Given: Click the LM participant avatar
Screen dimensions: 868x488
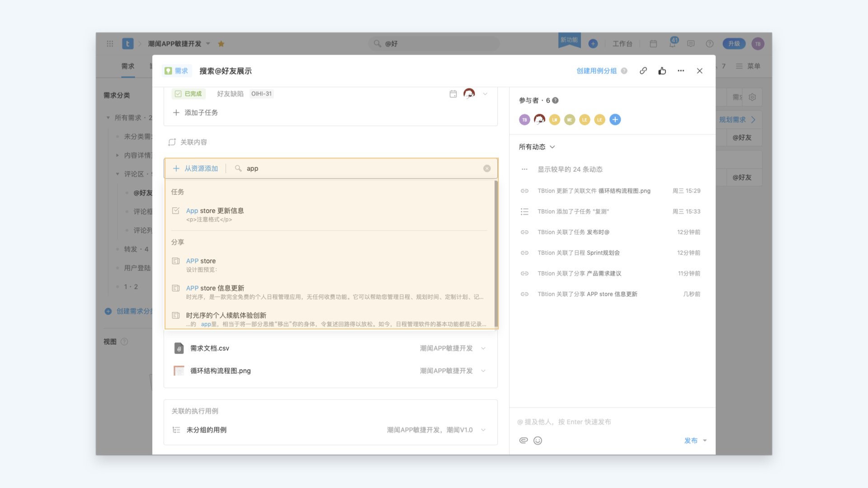Looking at the screenshot, I should coord(555,120).
